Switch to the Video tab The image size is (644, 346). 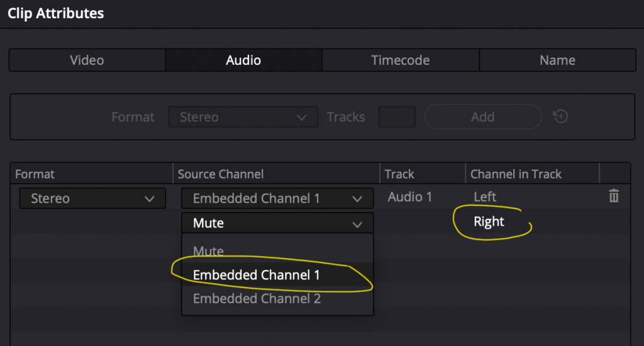coord(87,60)
